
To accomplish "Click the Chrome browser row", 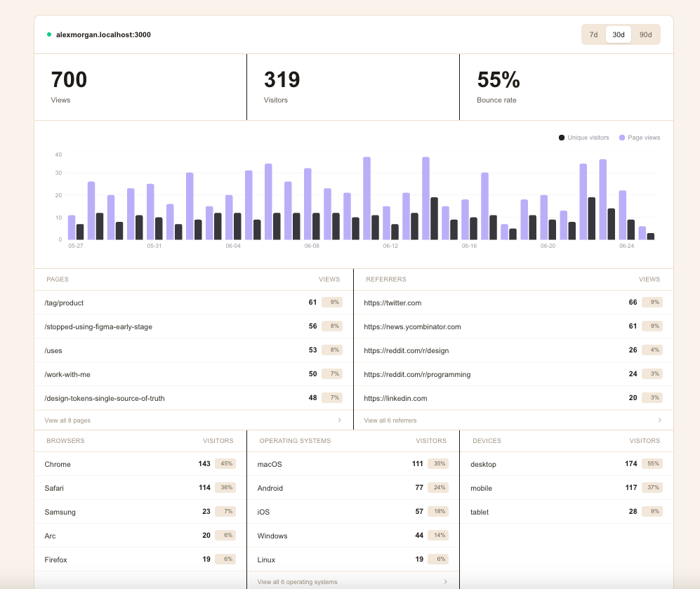I will (140, 464).
